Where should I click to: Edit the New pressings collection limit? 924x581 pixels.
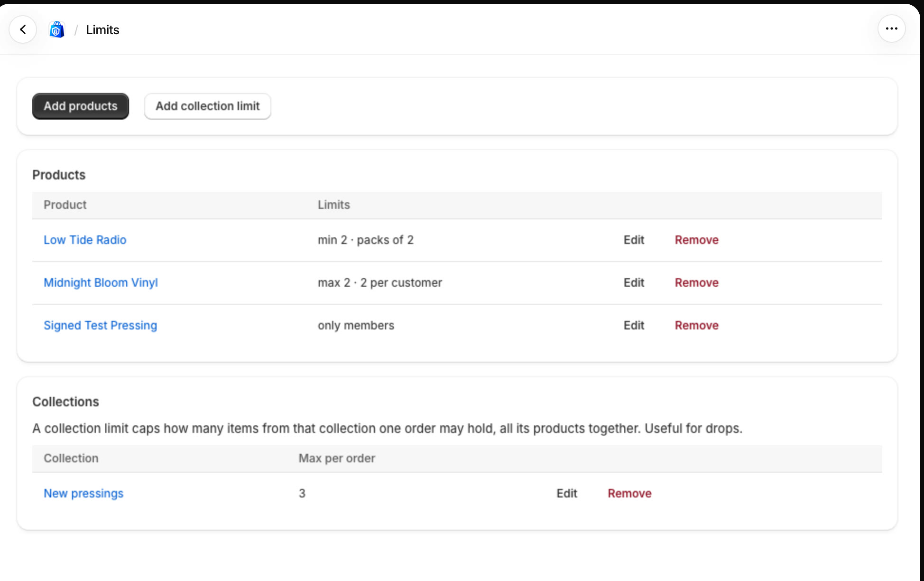(567, 493)
